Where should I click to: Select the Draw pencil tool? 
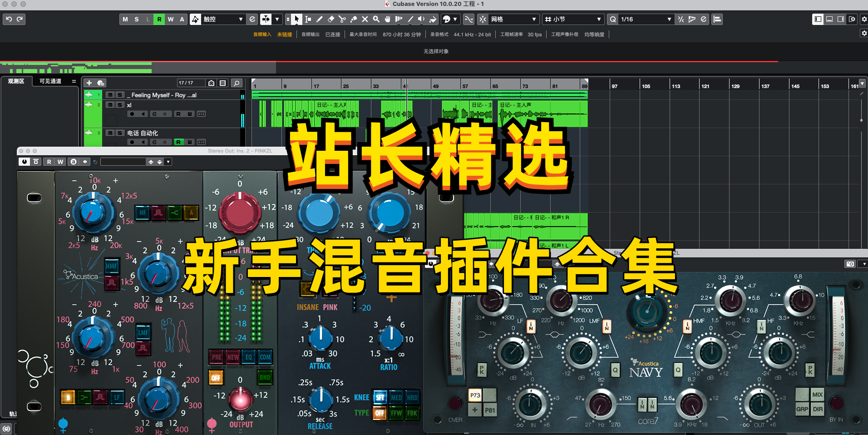coord(320,19)
